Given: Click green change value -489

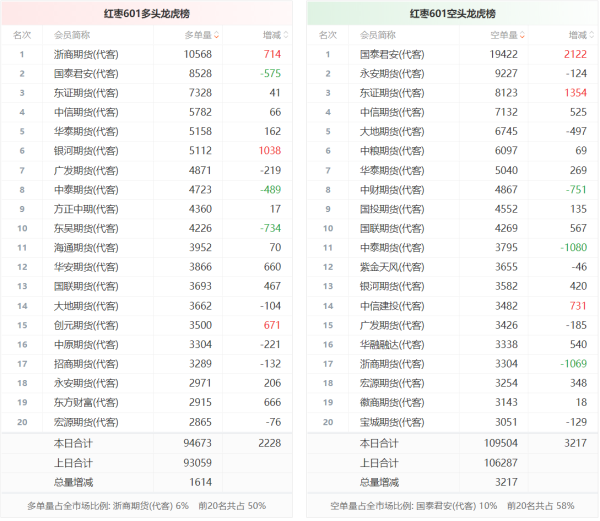Looking at the screenshot, I should [271, 189].
